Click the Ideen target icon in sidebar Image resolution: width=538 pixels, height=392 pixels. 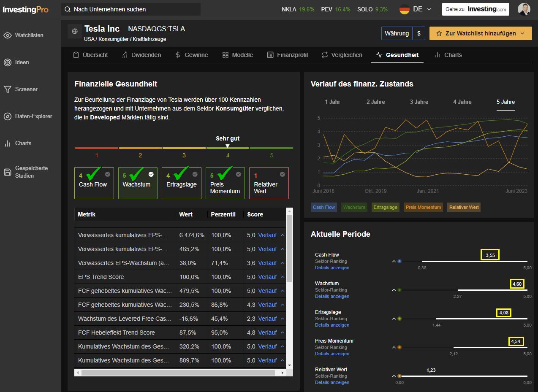point(8,62)
